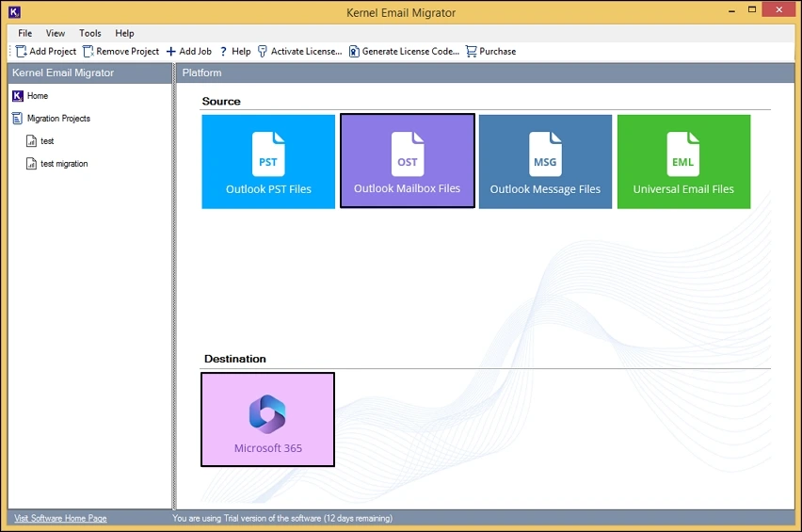
Task: Click the Add Job toolbar label
Action: pyautogui.click(x=195, y=51)
